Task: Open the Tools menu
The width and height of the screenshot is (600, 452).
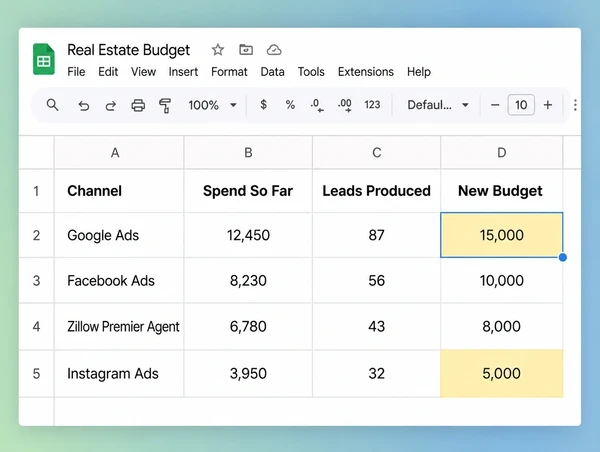Action: click(x=311, y=72)
